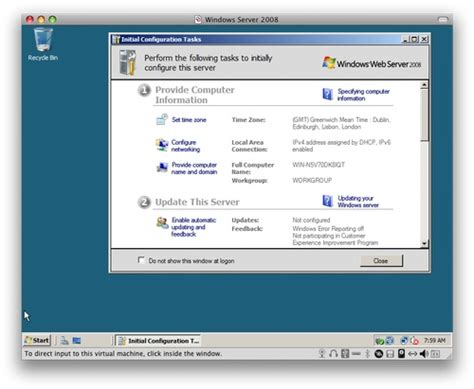Check Do not show this window at logon
This screenshot has width=474, height=389.
point(141,260)
